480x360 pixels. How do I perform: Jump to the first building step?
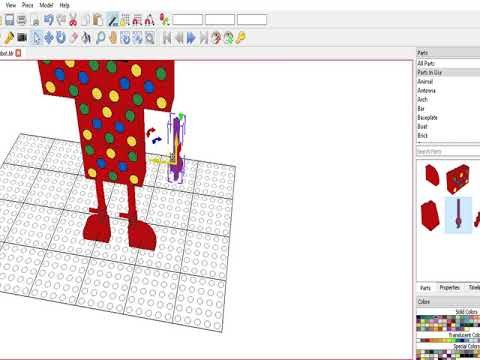167,38
